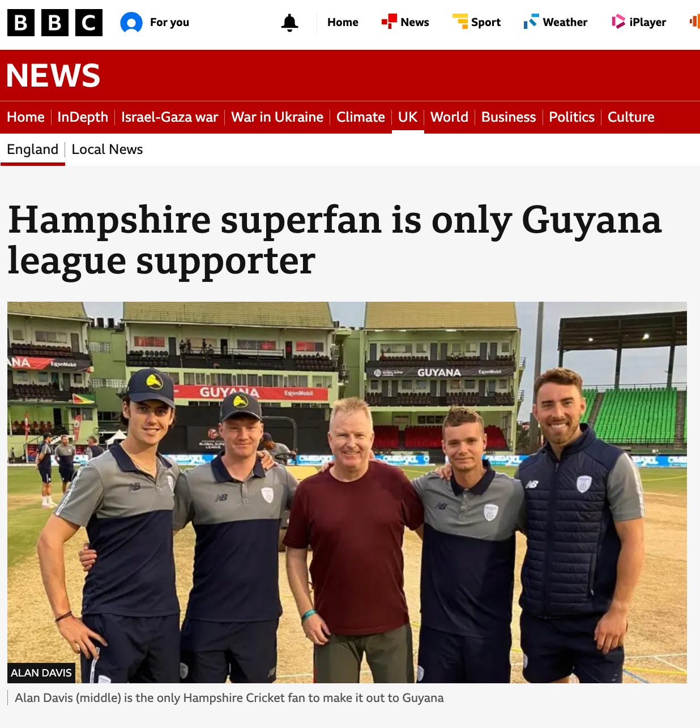
Task: Switch to Local News tab
Action: 107,149
